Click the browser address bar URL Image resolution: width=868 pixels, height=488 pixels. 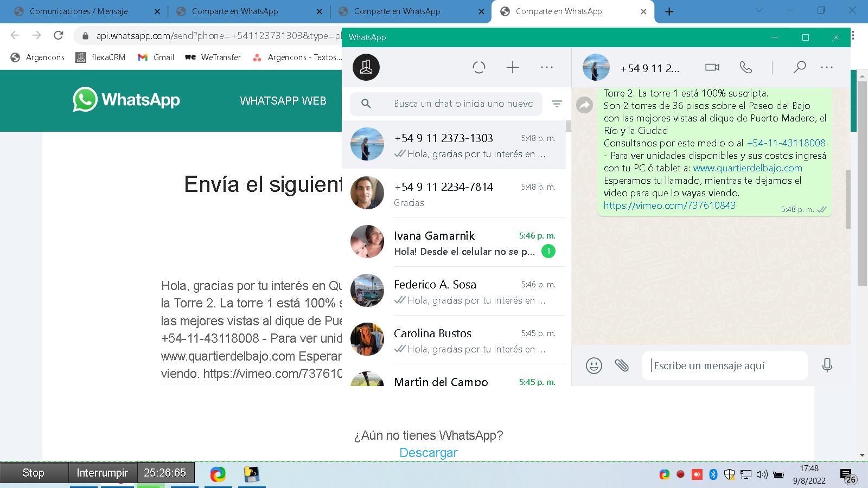click(x=219, y=36)
